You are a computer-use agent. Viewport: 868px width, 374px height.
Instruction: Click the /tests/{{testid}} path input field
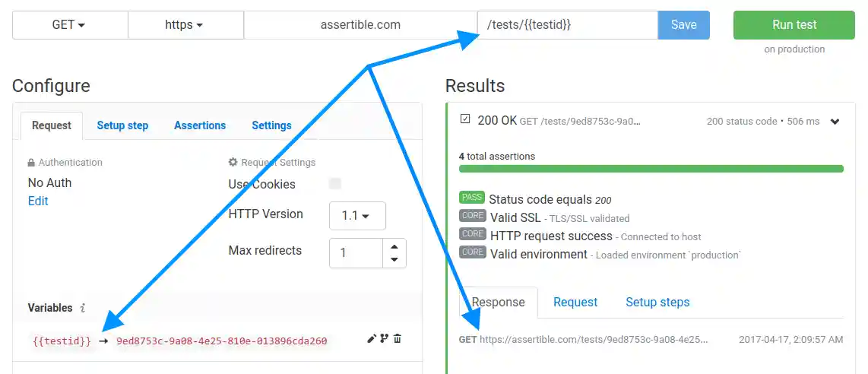pos(567,25)
